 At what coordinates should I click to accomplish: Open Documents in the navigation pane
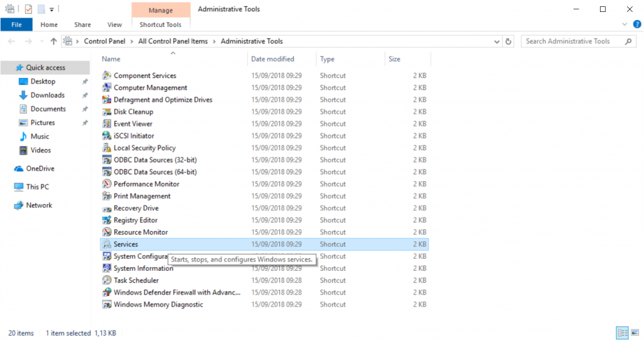pyautogui.click(x=48, y=109)
